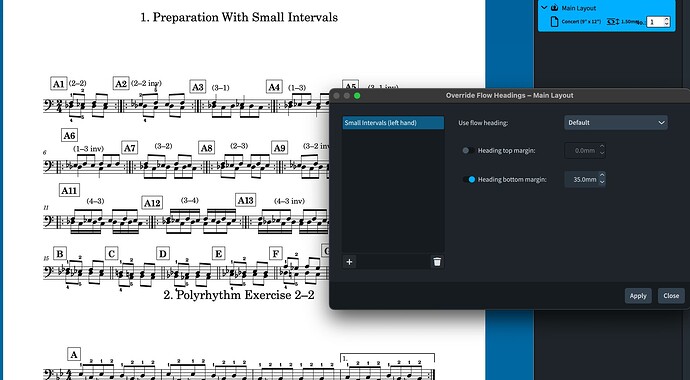This screenshot has width=690, height=380.
Task: Click the (3–4) text label
Action: (x=190, y=200)
